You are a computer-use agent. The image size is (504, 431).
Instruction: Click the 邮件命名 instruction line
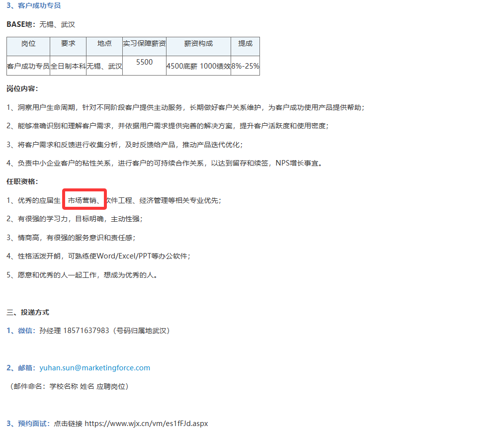(69, 386)
